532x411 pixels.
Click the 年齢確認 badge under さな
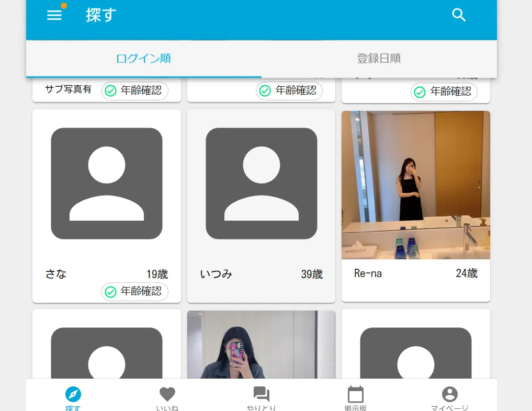coord(134,291)
